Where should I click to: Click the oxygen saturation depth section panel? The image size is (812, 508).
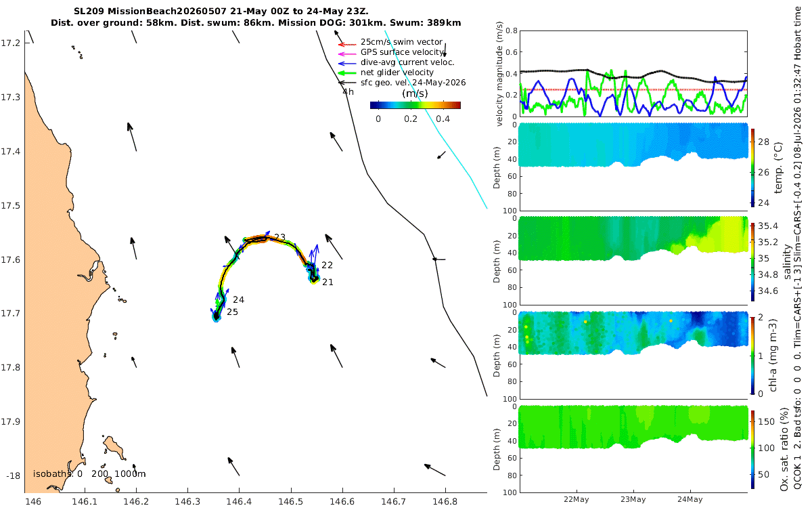633,449
